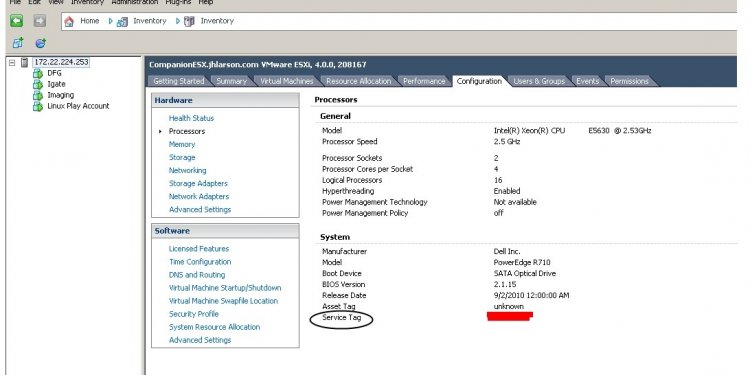Click the gray Forward navigation arrow

(40, 21)
